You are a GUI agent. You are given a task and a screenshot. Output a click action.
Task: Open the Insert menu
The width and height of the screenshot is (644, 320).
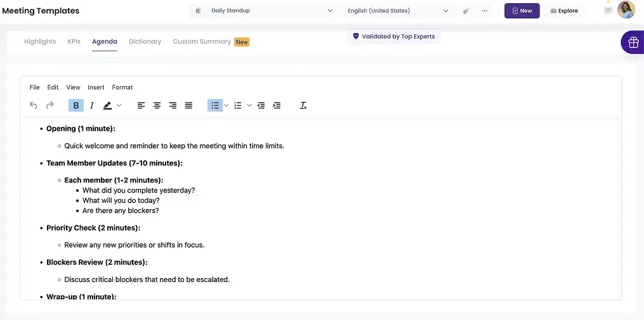point(96,87)
